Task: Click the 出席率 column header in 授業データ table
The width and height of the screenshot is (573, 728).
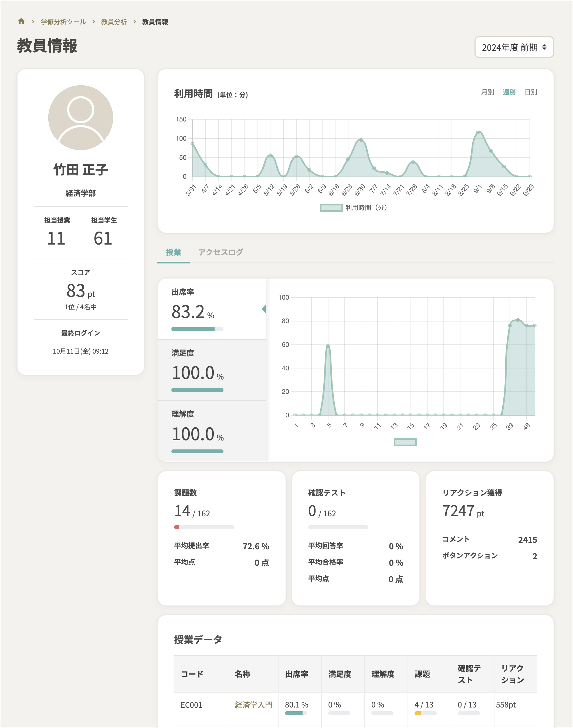Action: pos(297,674)
